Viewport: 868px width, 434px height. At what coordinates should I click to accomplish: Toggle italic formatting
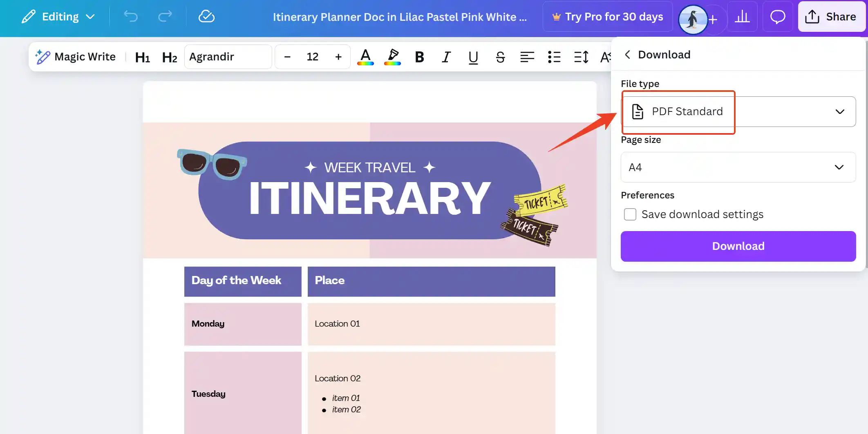446,57
